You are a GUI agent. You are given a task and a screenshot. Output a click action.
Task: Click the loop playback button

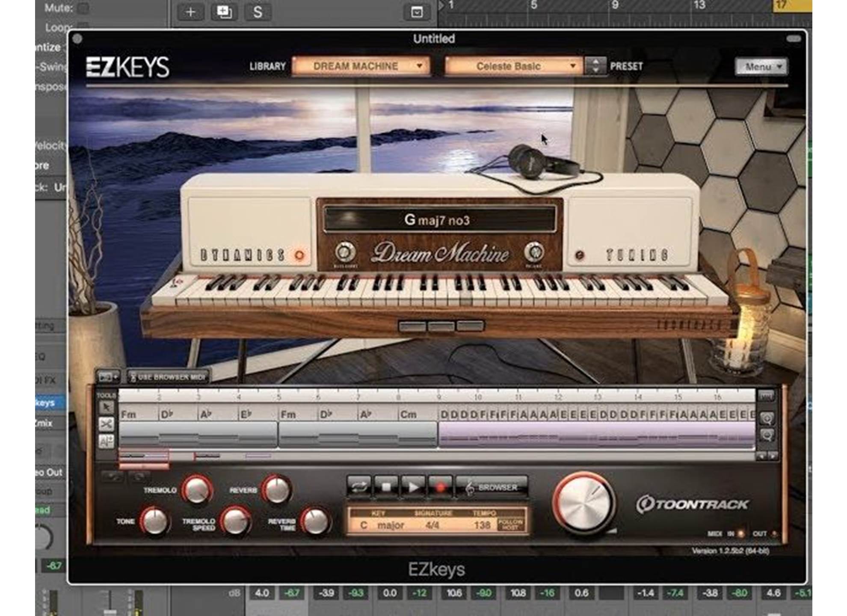pyautogui.click(x=359, y=487)
